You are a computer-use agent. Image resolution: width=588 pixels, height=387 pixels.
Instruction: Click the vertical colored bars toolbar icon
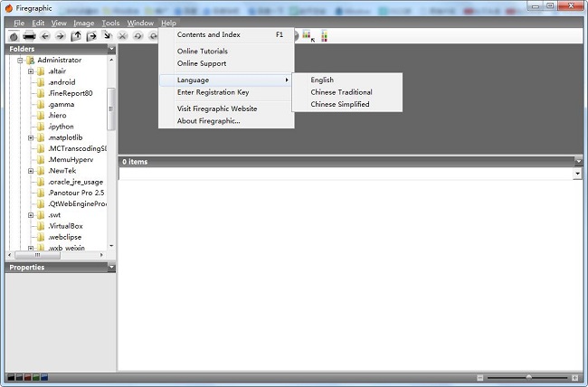[325, 36]
